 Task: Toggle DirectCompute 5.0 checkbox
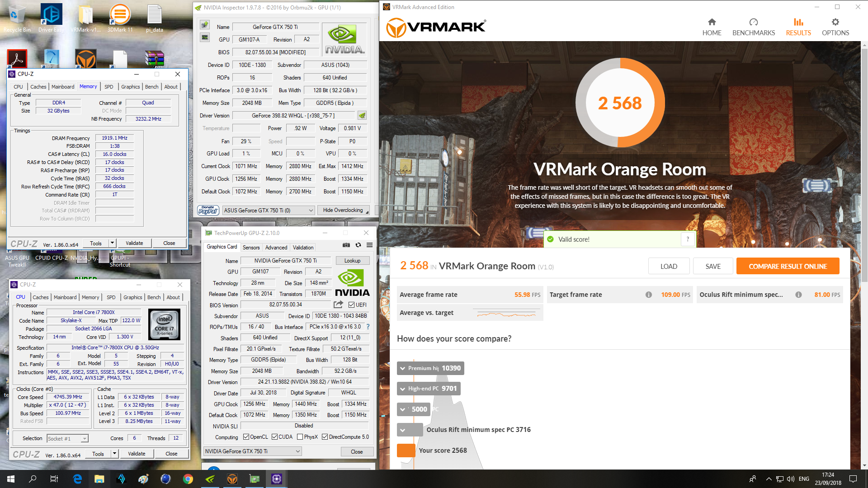[325, 437]
